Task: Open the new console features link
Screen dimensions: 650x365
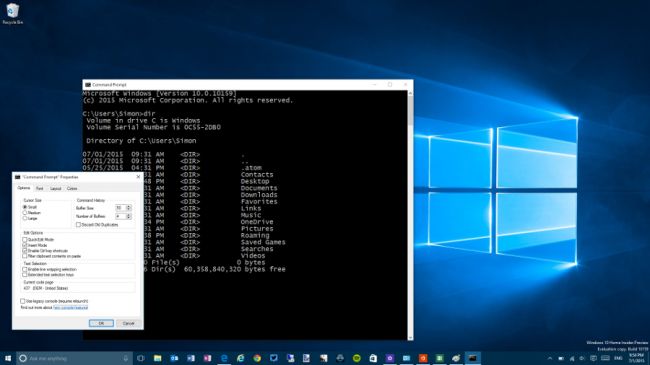Action: pos(70,307)
